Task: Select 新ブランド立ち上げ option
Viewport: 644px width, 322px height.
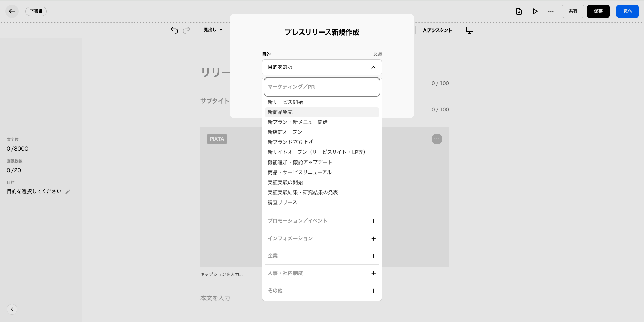Action: [x=322, y=142]
